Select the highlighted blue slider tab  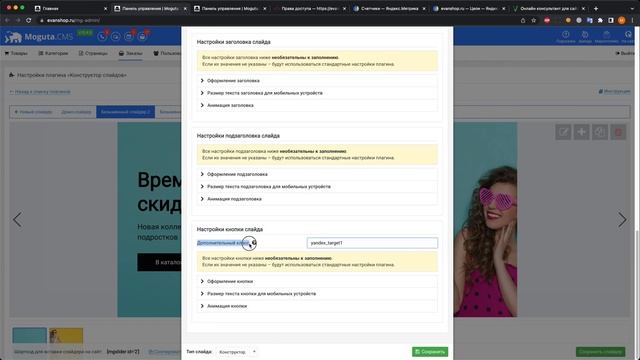click(125, 112)
